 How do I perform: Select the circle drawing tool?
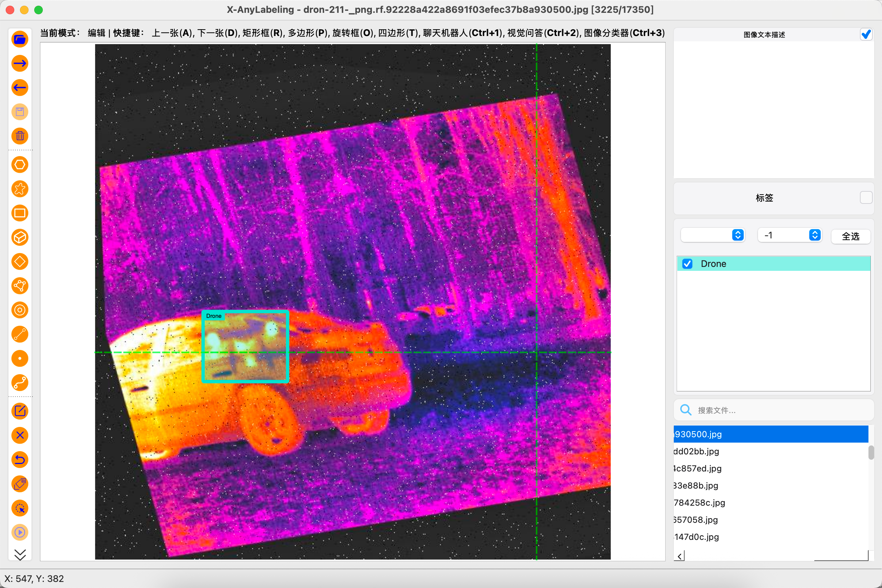20,310
